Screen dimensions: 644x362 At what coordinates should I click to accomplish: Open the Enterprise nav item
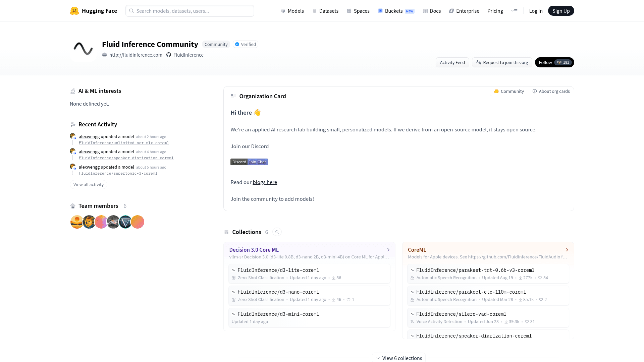[464, 11]
